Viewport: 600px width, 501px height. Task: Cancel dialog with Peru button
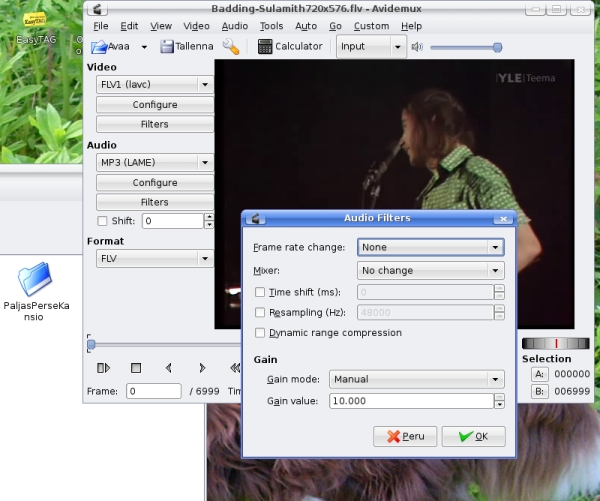pyautogui.click(x=405, y=436)
